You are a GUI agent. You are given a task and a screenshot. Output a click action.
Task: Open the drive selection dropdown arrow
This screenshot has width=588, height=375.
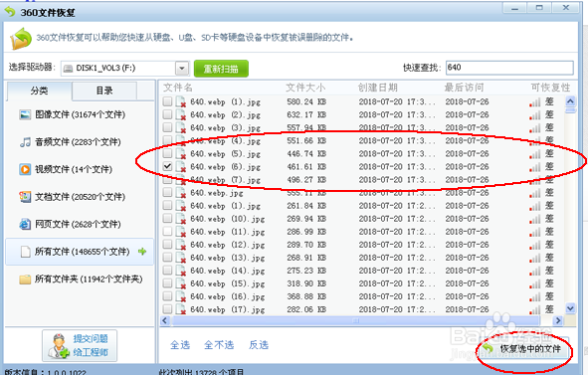[182, 69]
